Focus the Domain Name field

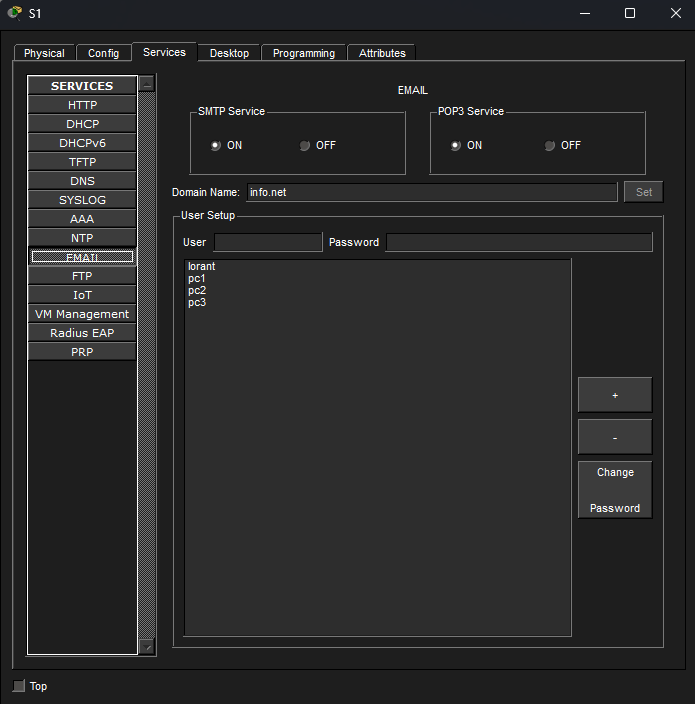(432, 192)
